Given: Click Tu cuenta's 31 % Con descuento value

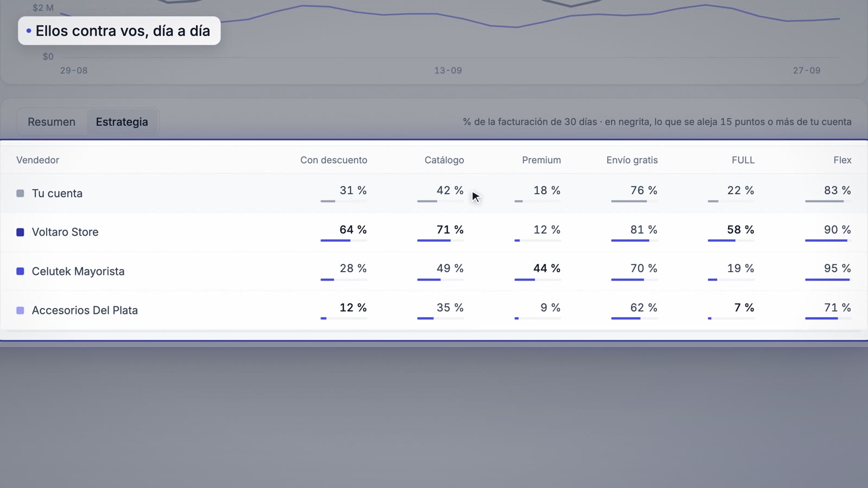Looking at the screenshot, I should (353, 190).
